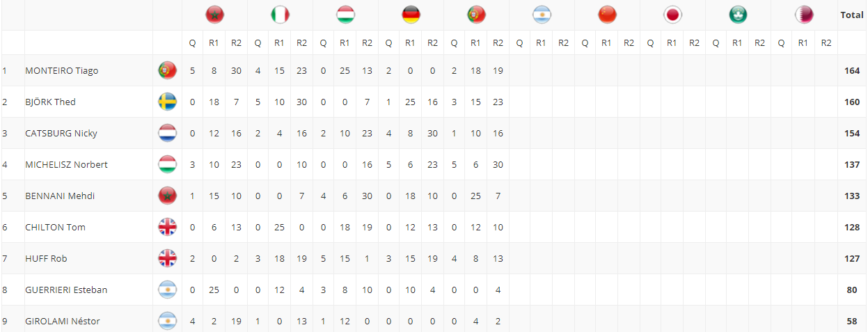The height and width of the screenshot is (332, 868).
Task: Select MONTEIRO's total of 164 points
Action: pos(852,70)
